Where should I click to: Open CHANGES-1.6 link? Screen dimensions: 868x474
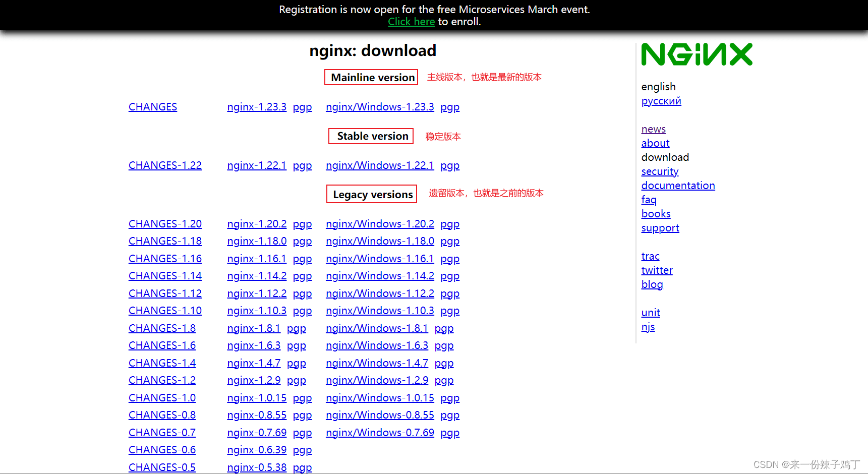(x=162, y=345)
